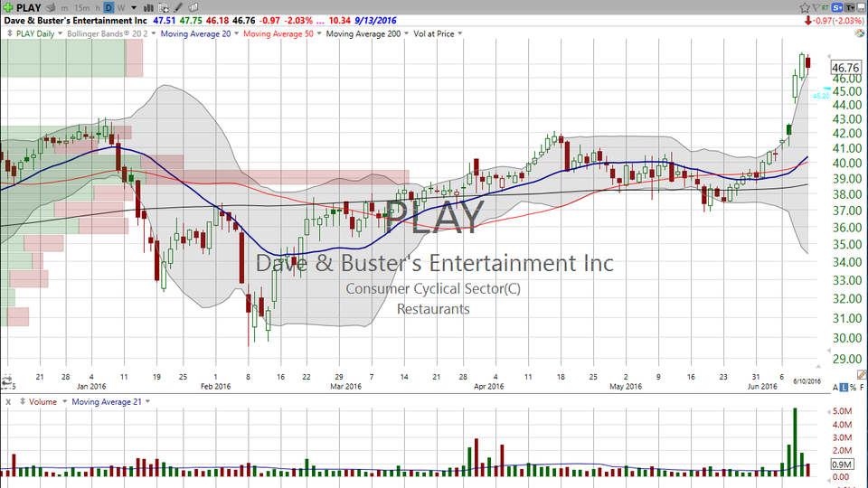Click the add indicator template icon
The height and width of the screenshot is (488, 868).
click(x=164, y=8)
